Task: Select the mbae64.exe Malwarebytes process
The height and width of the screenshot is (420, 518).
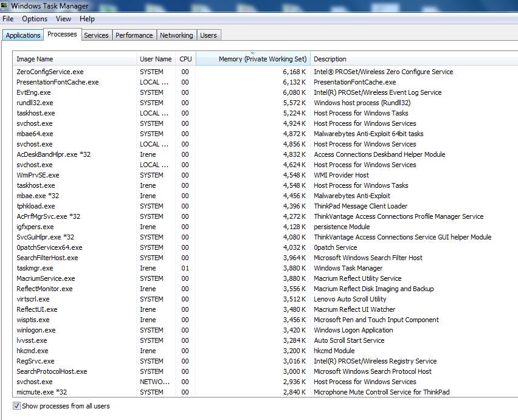Action: [x=35, y=134]
